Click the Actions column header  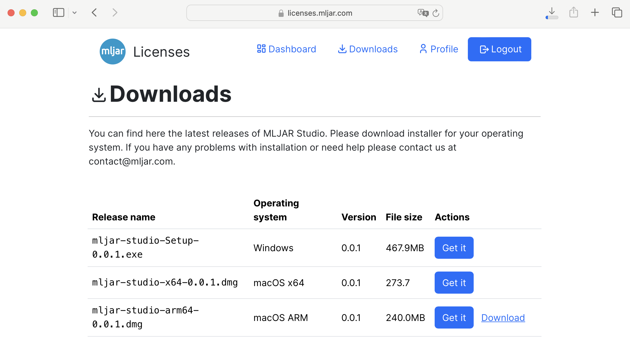(452, 217)
